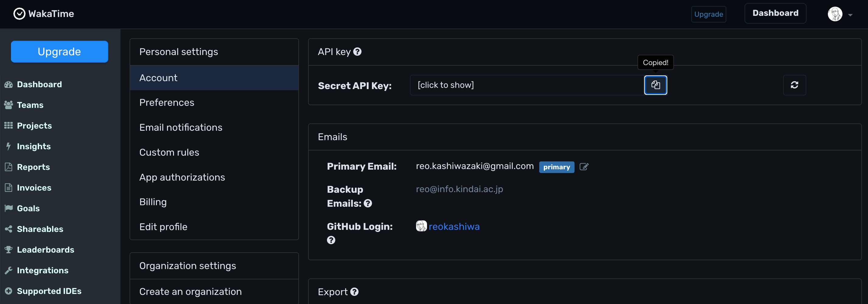Click the Upgrade sidebar button

click(59, 51)
